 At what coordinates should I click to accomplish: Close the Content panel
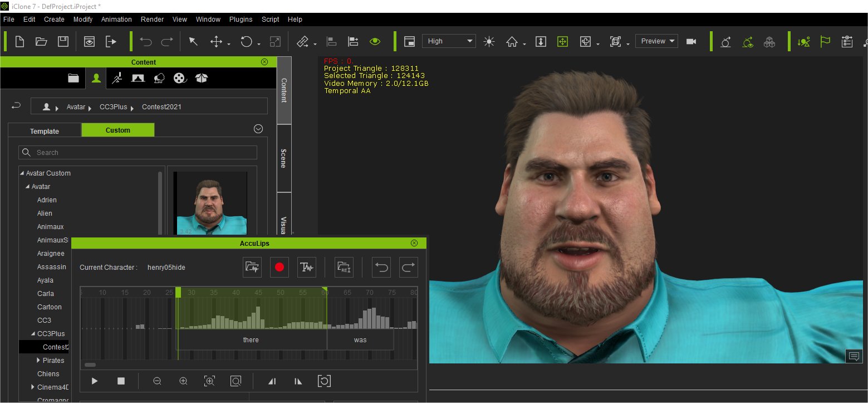click(x=264, y=62)
